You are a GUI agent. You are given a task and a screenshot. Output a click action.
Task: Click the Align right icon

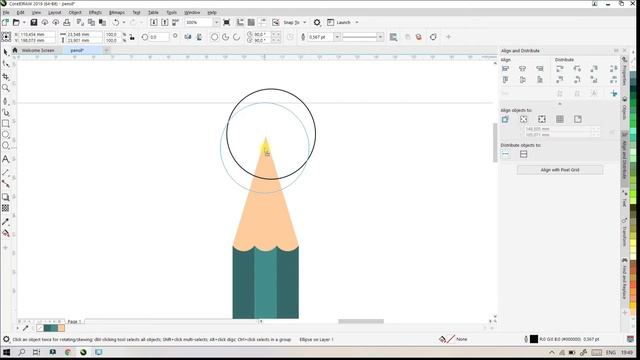[x=540, y=69]
